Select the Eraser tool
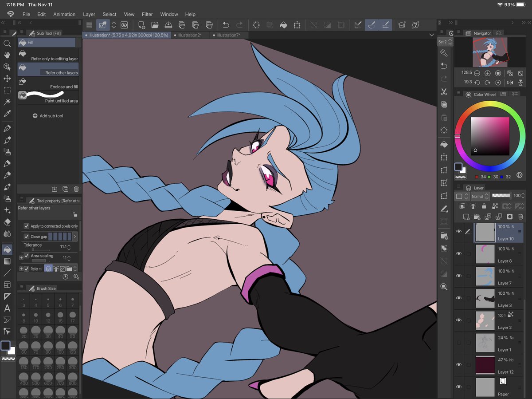The image size is (532, 399). [x=7, y=222]
